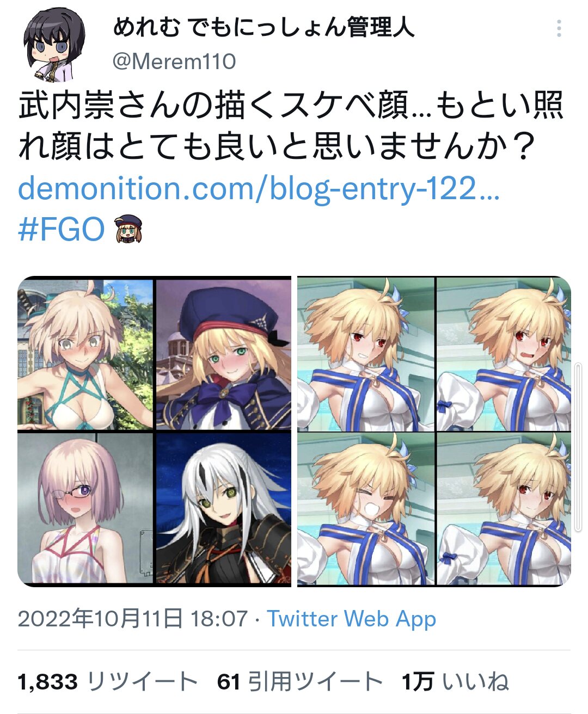
Task: Open the @Merem110 handle
Action: click(174, 61)
